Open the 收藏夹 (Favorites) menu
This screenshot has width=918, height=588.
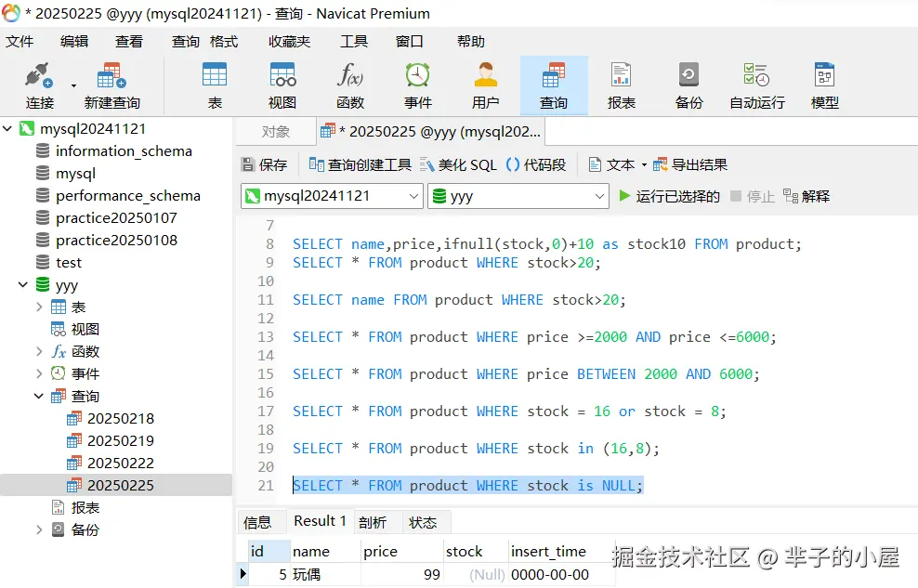pos(289,42)
